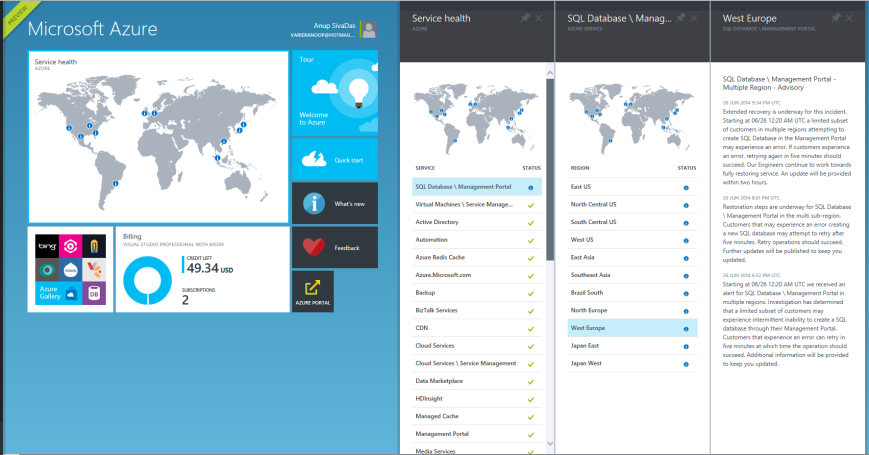Screen dimensions: 869x455
Task: Open the Bing icon in Azure Gallery
Action: pos(47,246)
